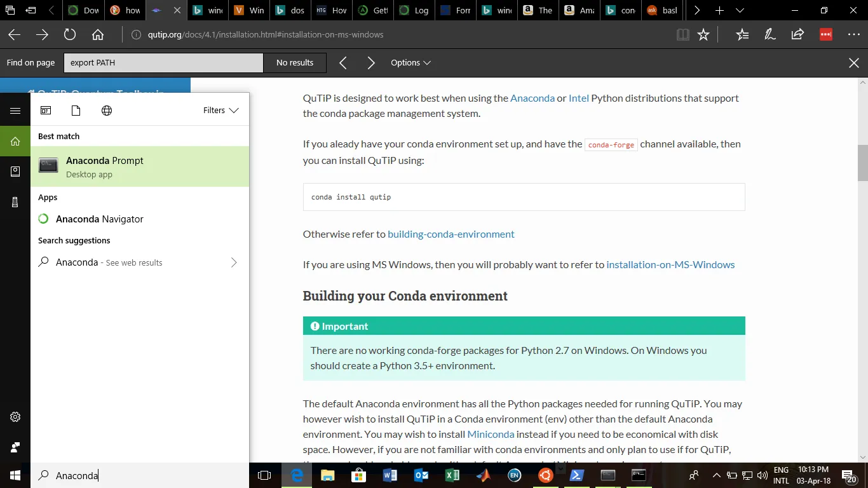Add this page to favorites with star
Image resolution: width=868 pixels, height=488 pixels.
(x=703, y=35)
